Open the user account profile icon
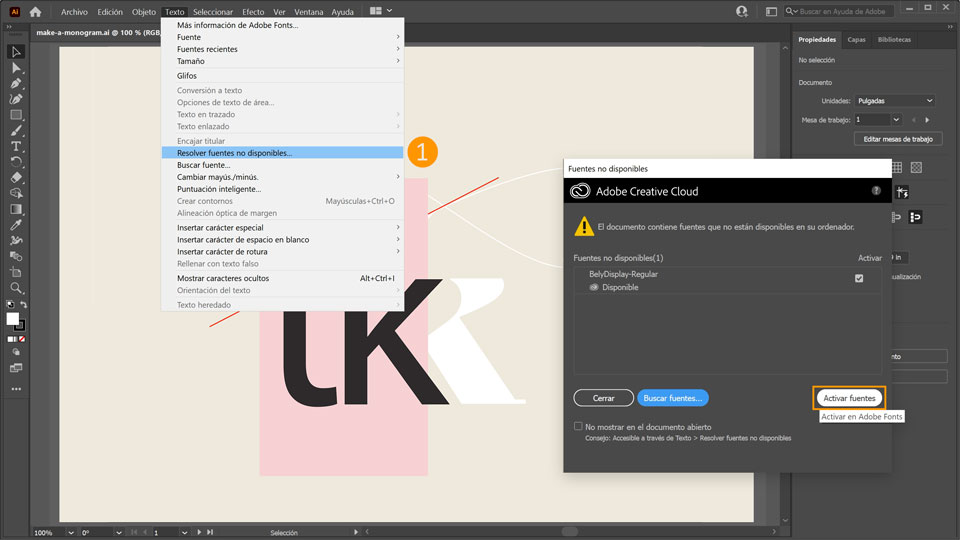Viewport: 960px width, 540px height. [x=742, y=11]
